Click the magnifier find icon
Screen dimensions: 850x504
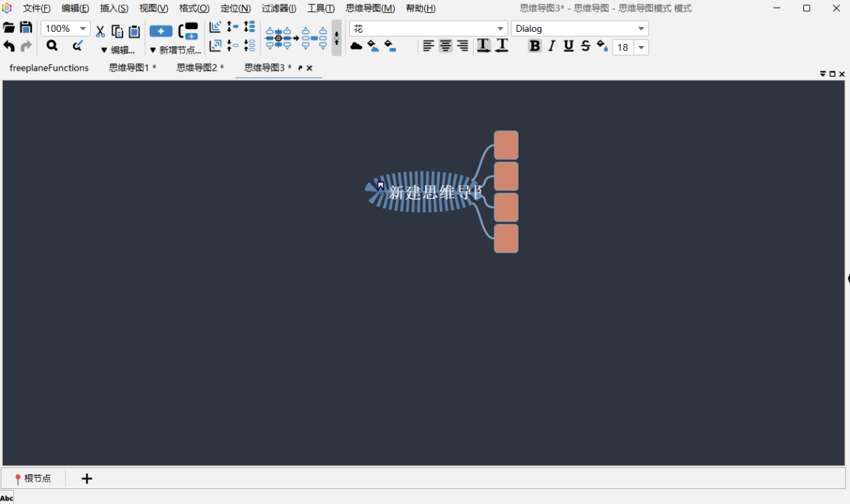click(52, 46)
